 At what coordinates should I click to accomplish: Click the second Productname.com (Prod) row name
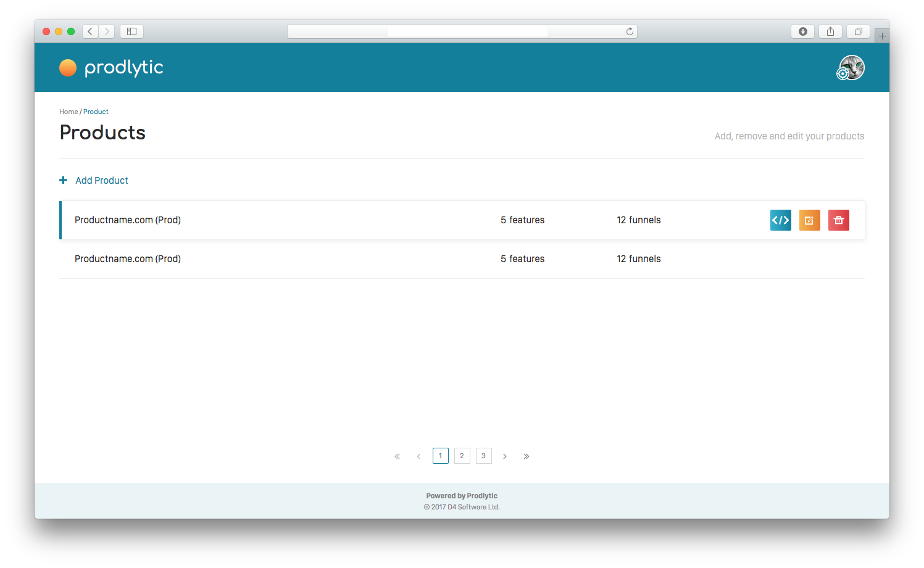128,259
